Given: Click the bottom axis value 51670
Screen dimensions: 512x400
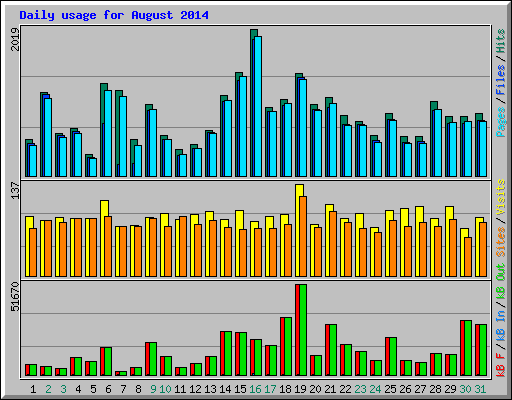Looking at the screenshot, I should point(15,296).
